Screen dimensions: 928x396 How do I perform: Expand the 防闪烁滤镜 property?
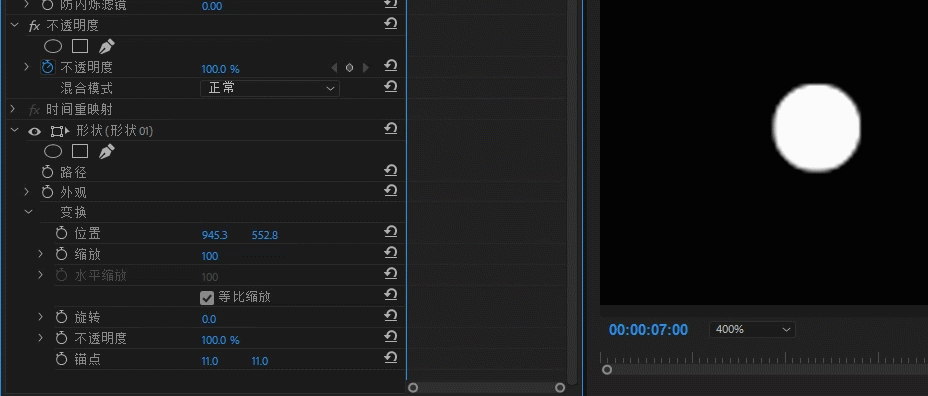pos(26,4)
